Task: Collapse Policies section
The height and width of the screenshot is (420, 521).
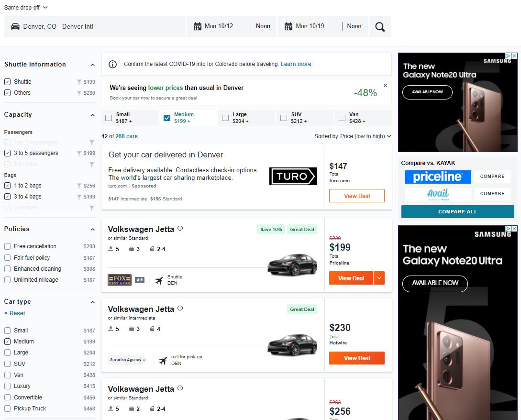Action: (x=92, y=229)
